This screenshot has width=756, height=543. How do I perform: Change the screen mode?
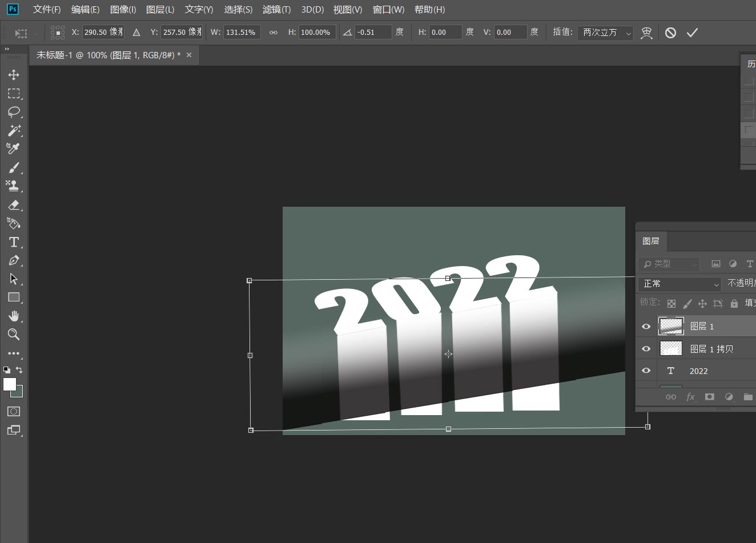coord(14,430)
